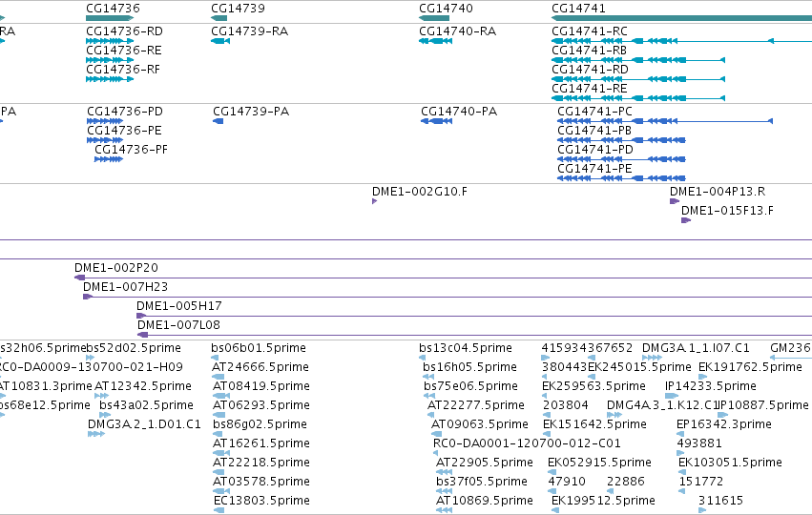This screenshot has height=515, width=812.
Task: Select the bs37f05.5prime EST
Action: tap(445, 492)
